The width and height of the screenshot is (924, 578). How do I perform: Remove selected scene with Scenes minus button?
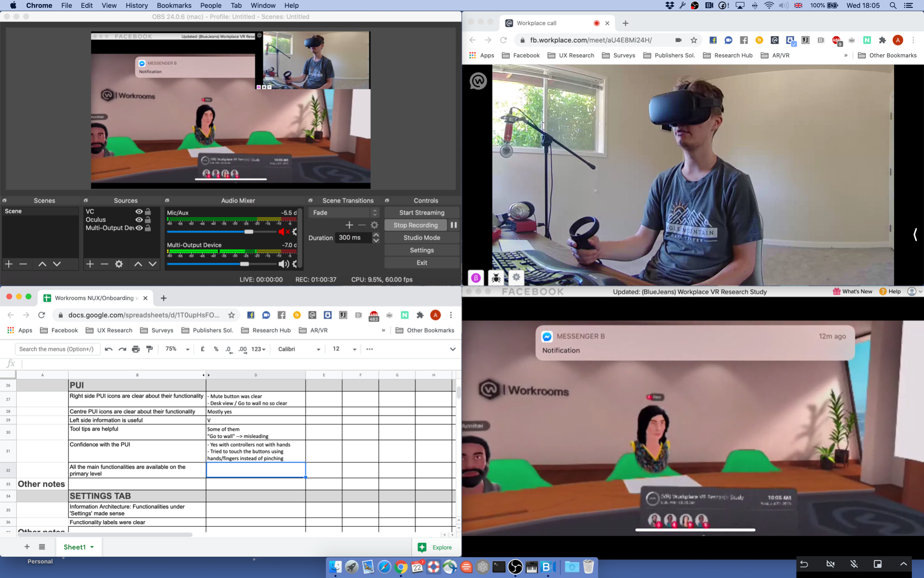click(x=23, y=264)
